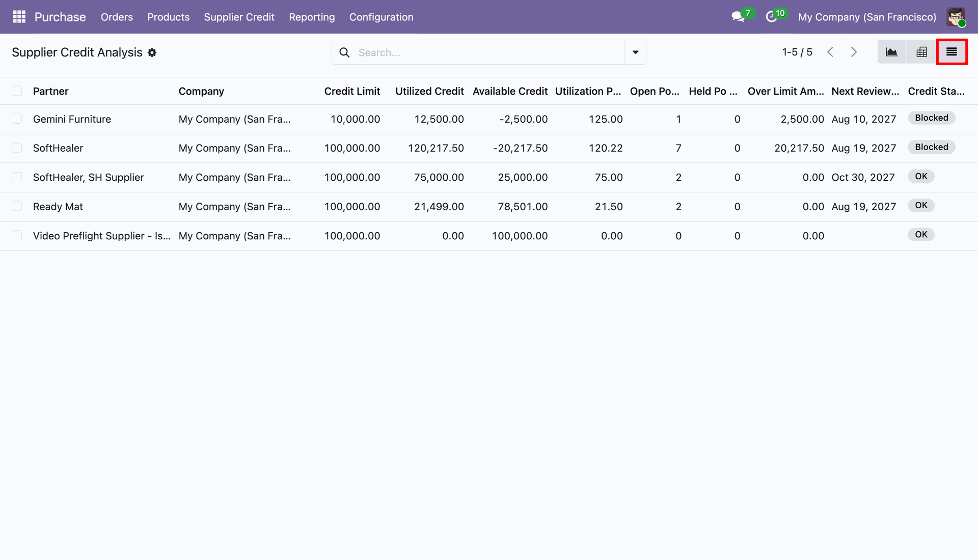The image size is (978, 560).
Task: Click the Purchase app title
Action: coord(60,17)
